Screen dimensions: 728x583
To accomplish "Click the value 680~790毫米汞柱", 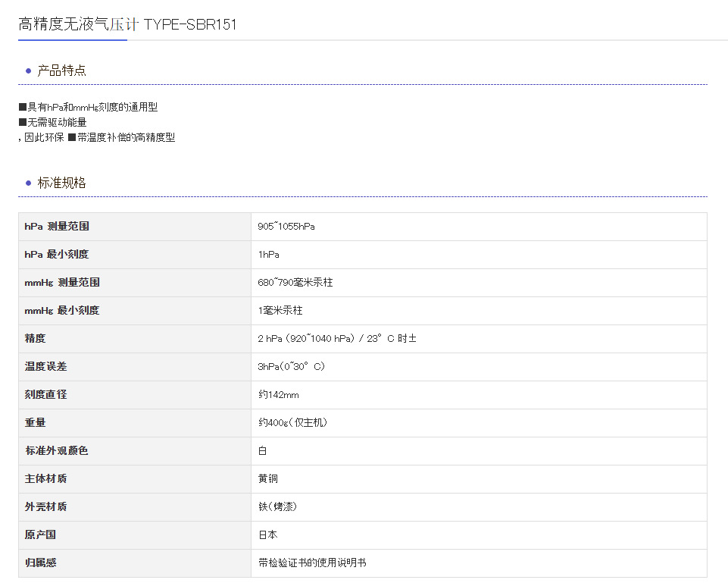I will point(295,283).
